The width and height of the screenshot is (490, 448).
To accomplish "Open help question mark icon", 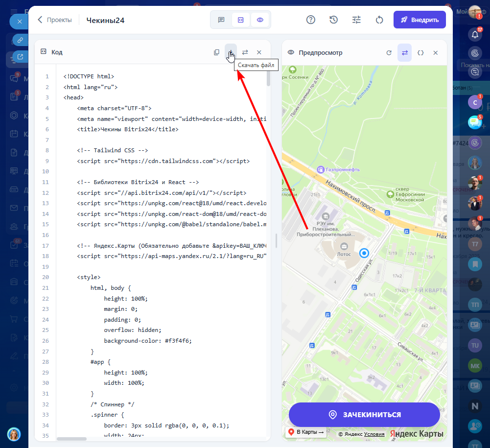I will click(311, 20).
